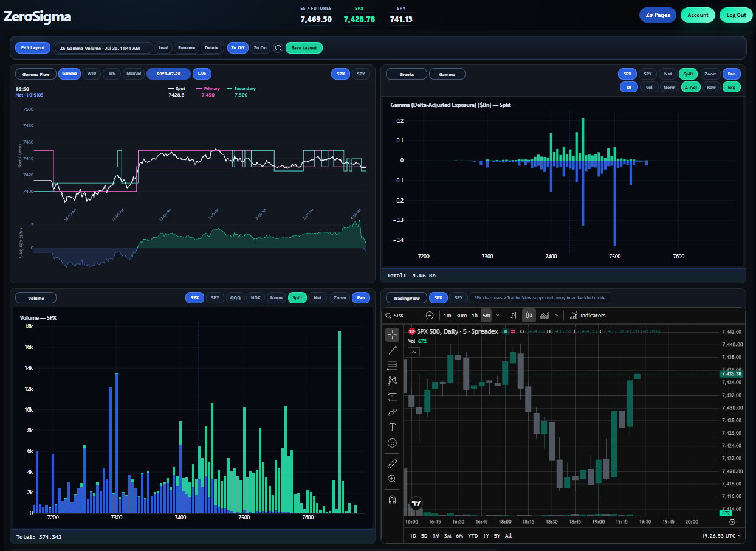Toggle Net in the Volume panel
Viewport: 756px width, 551px height.
[x=317, y=297]
